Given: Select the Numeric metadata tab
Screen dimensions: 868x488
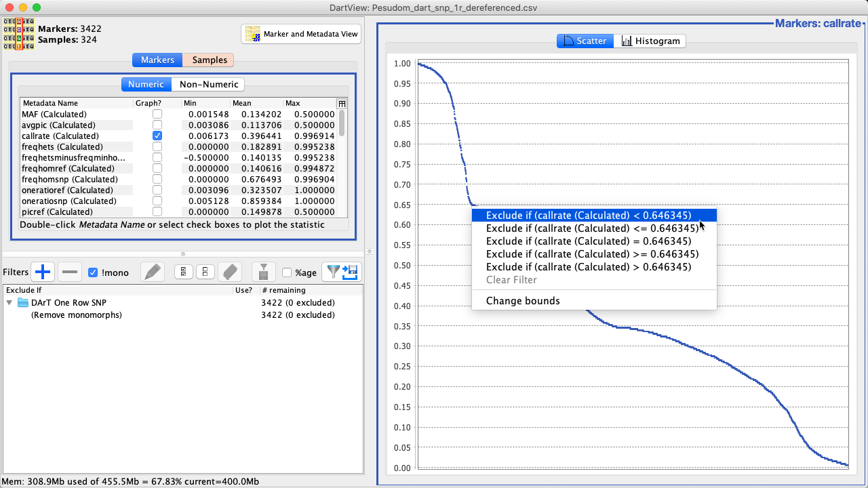Looking at the screenshot, I should click(x=146, y=84).
